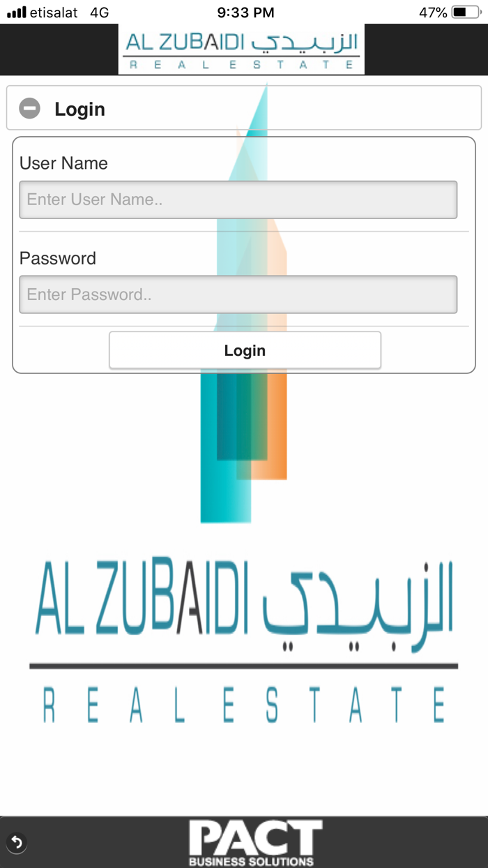488x868 pixels.
Task: Collapse the Login section using the minus icon
Action: coord(29,109)
